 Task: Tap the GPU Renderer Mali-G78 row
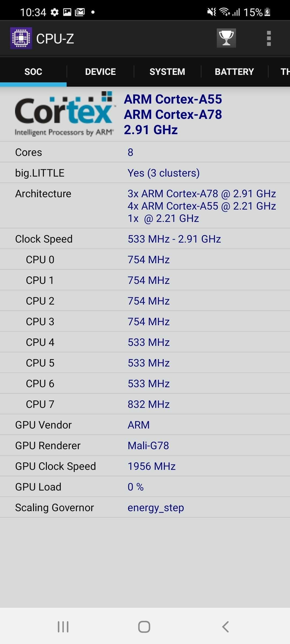point(145,445)
